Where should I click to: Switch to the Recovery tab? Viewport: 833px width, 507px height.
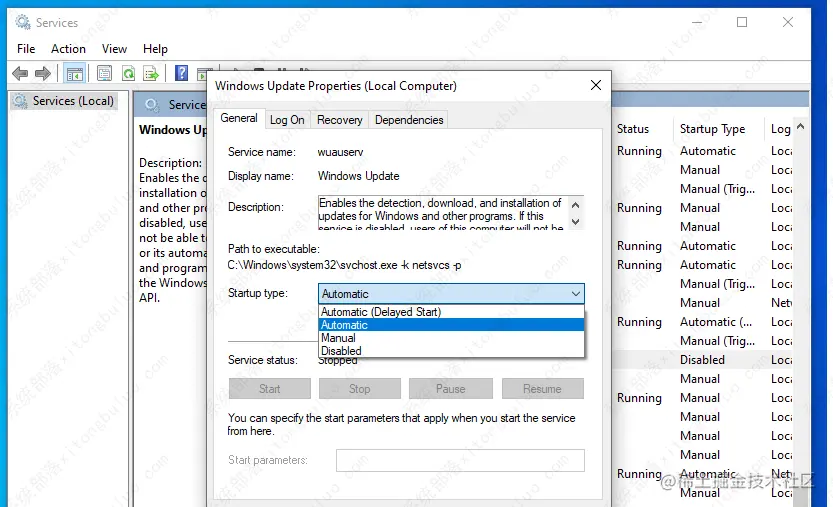[339, 120]
